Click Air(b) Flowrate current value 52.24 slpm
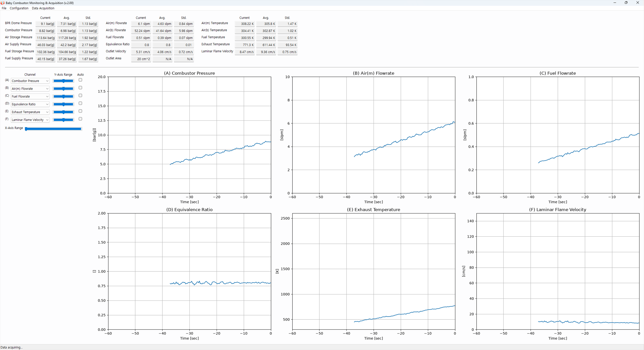 point(141,31)
